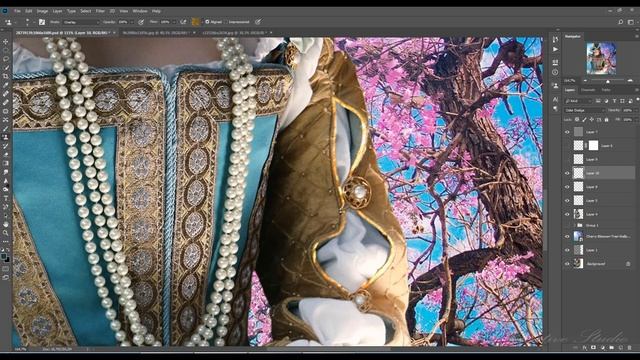Open the File menu
The height and width of the screenshot is (360, 640).
pyautogui.click(x=17, y=11)
